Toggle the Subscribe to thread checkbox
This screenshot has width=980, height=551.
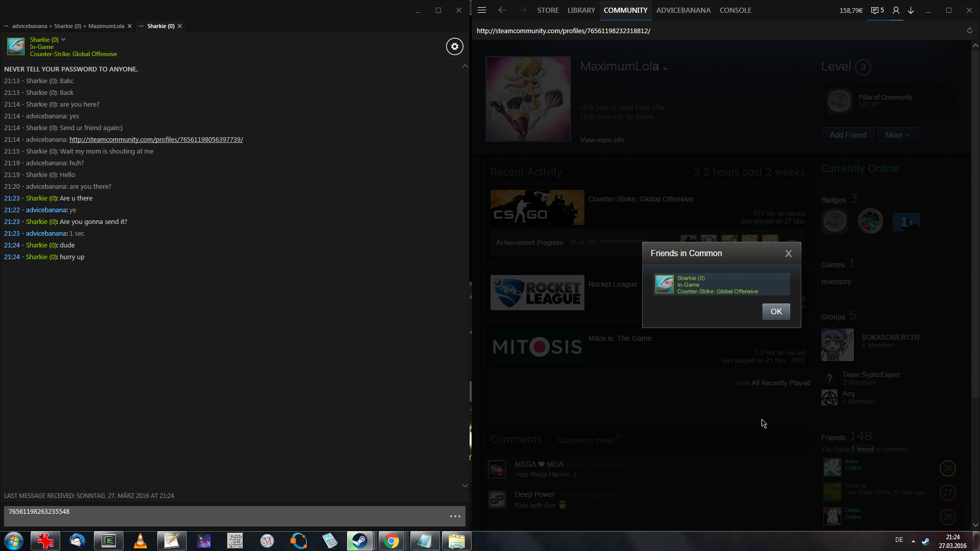552,440
